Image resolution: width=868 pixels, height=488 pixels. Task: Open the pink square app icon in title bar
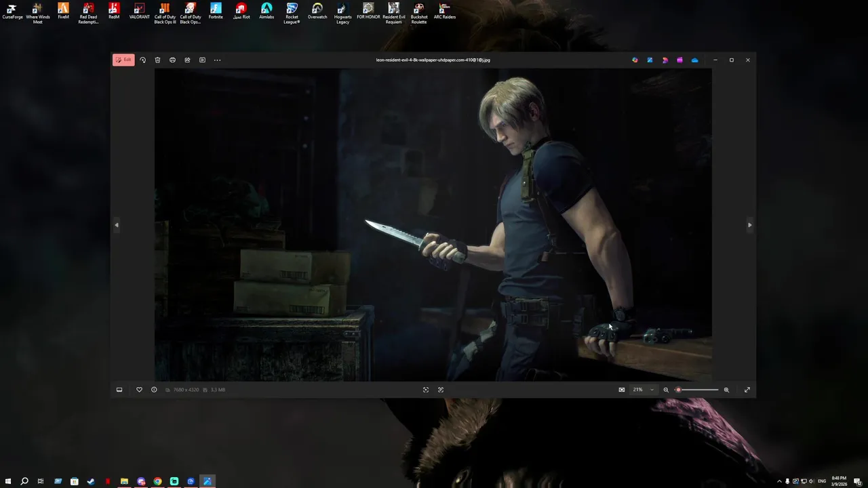point(679,60)
